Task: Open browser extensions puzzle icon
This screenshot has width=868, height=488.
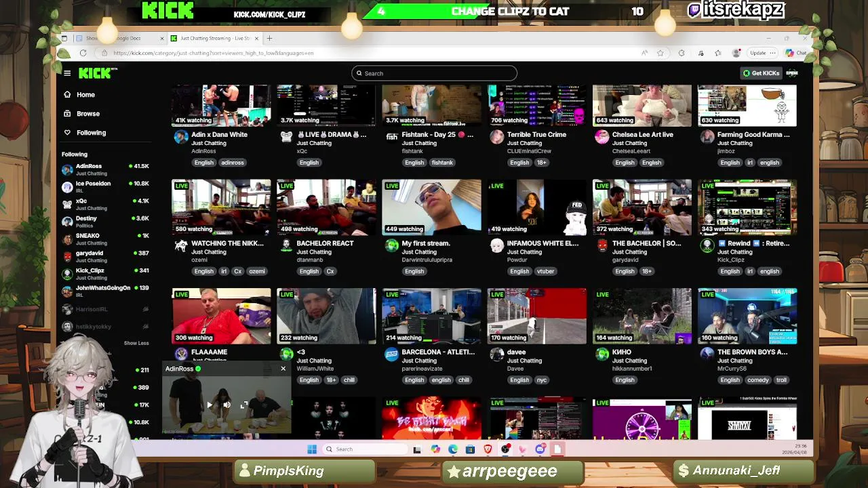Action: (682, 53)
